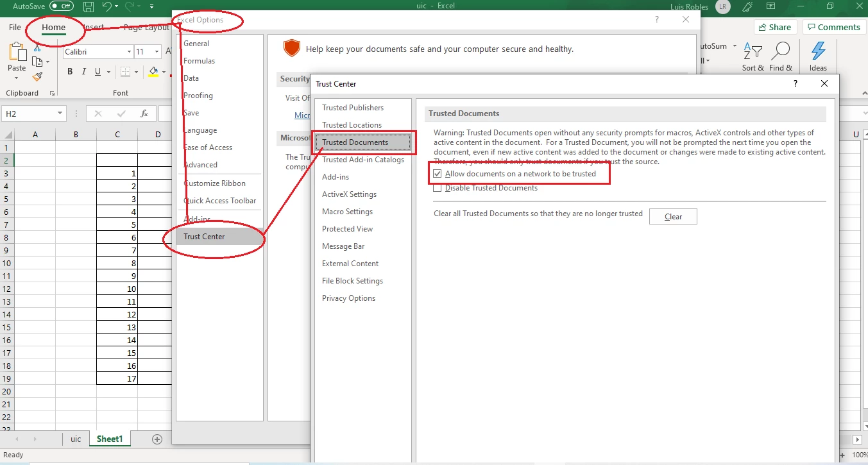This screenshot has width=868, height=465.
Task: Check Disable Trusted Documents
Action: (438, 188)
